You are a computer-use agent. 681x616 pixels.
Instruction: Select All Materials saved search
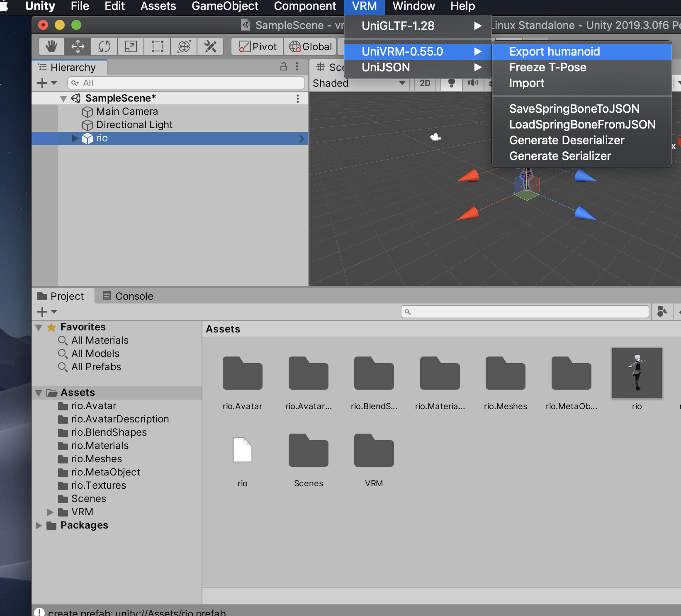pyautogui.click(x=100, y=340)
